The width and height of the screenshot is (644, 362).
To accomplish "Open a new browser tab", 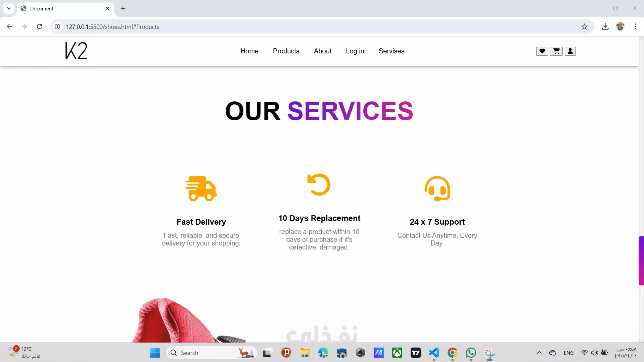I will pyautogui.click(x=123, y=8).
